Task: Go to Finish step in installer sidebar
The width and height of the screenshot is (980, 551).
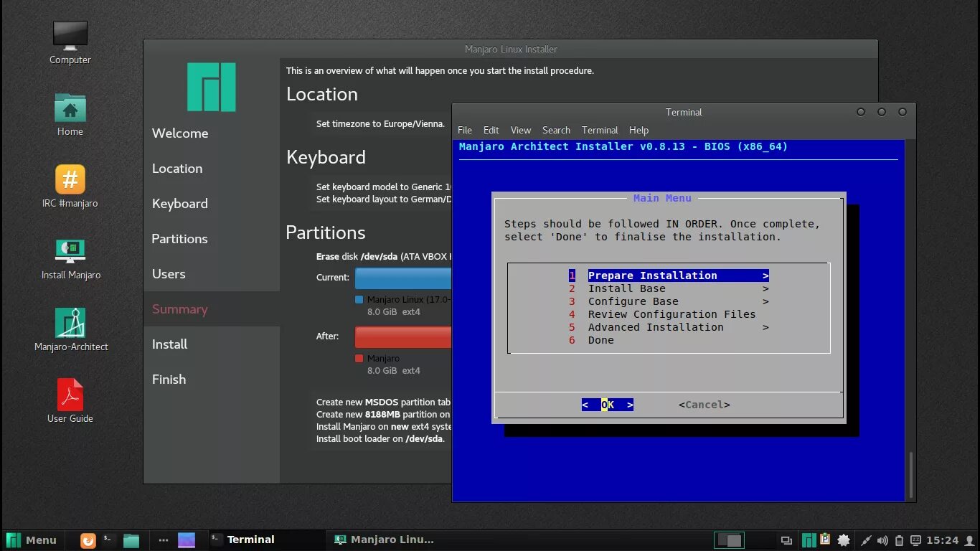Action: tap(169, 380)
